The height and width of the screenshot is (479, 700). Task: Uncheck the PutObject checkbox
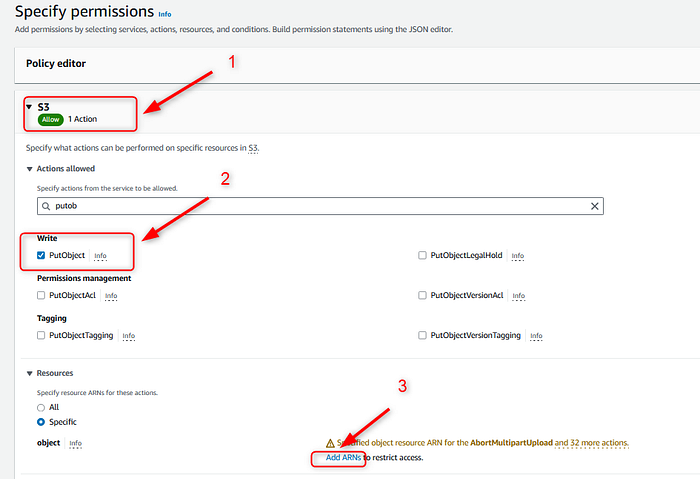41,255
